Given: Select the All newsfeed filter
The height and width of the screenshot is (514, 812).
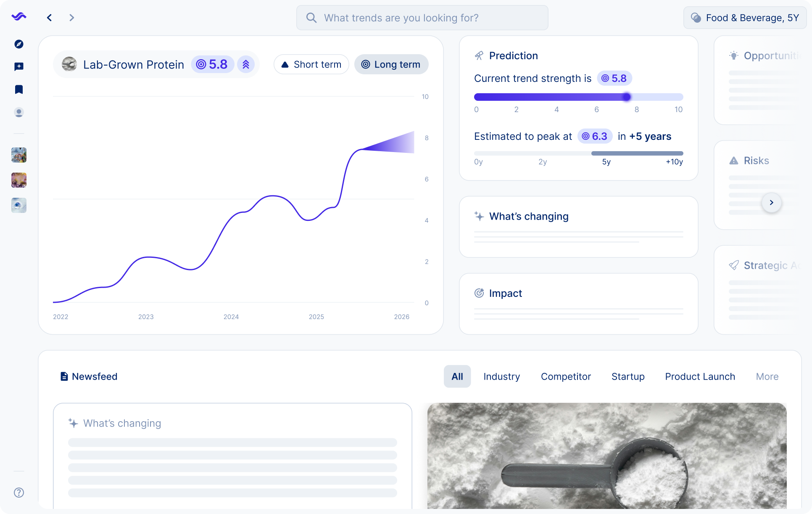Looking at the screenshot, I should (x=457, y=376).
